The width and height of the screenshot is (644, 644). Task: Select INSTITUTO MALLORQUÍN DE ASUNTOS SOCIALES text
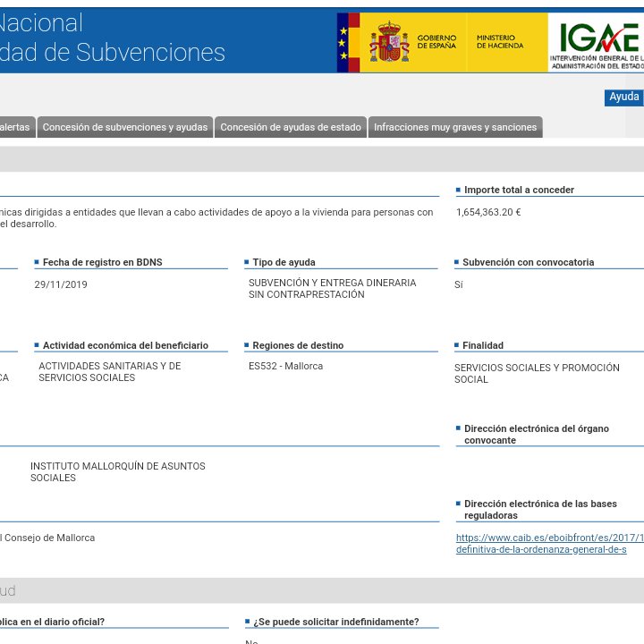coord(117,472)
